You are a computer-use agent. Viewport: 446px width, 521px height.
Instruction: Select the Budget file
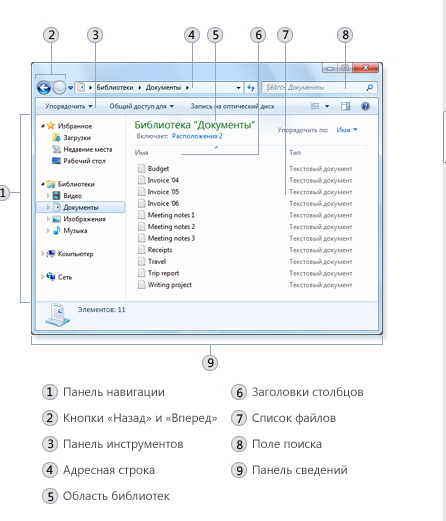158,169
